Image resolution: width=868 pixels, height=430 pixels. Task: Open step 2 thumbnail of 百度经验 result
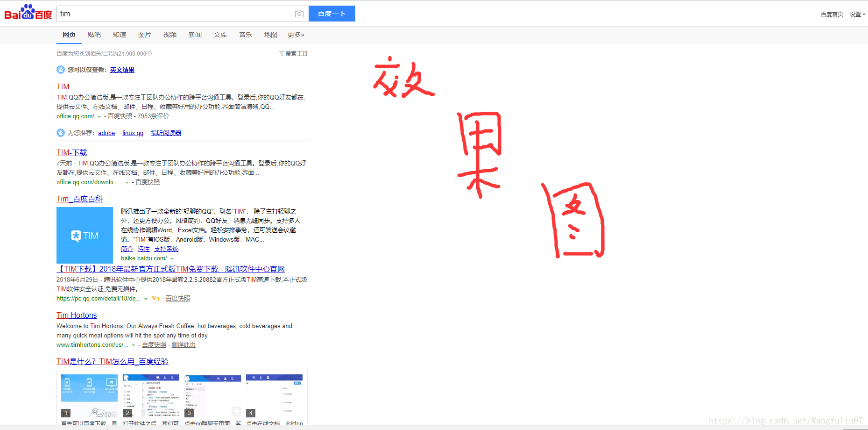(151, 396)
